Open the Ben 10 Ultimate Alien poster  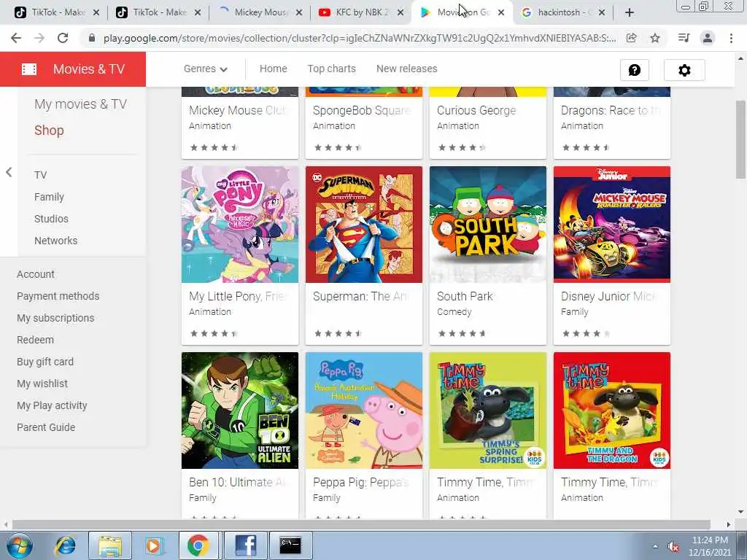tap(239, 411)
